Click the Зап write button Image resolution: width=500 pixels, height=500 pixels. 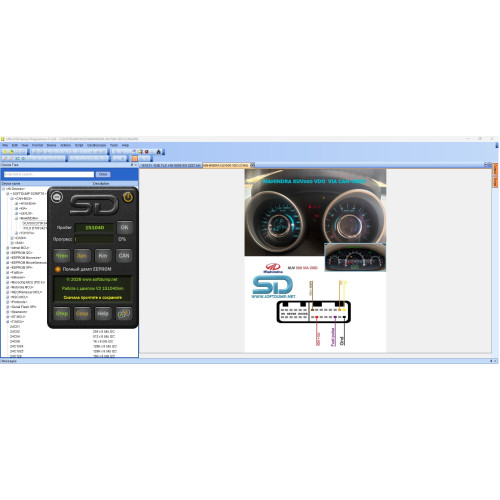tap(82, 256)
